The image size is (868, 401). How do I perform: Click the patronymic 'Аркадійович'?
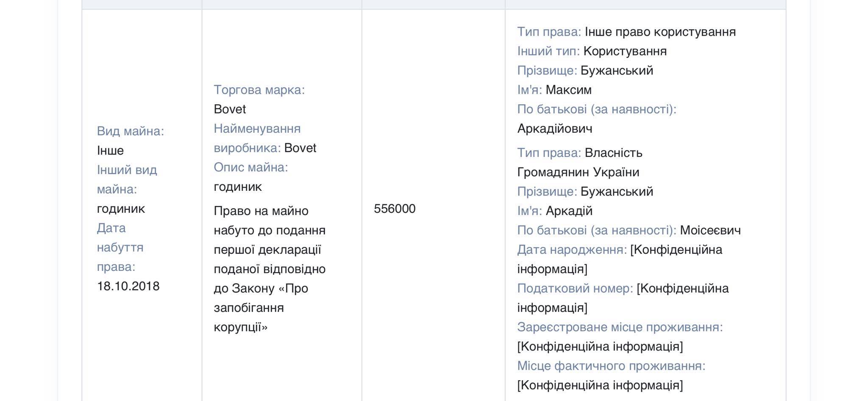click(554, 128)
